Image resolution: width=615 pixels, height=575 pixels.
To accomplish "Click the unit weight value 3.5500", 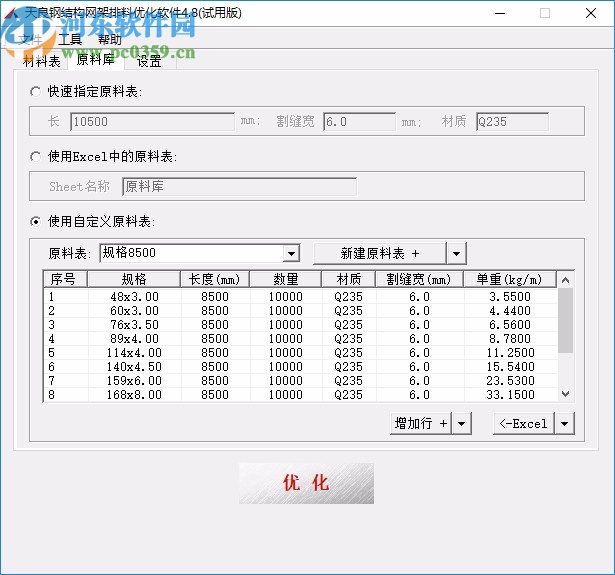I will (x=510, y=297).
